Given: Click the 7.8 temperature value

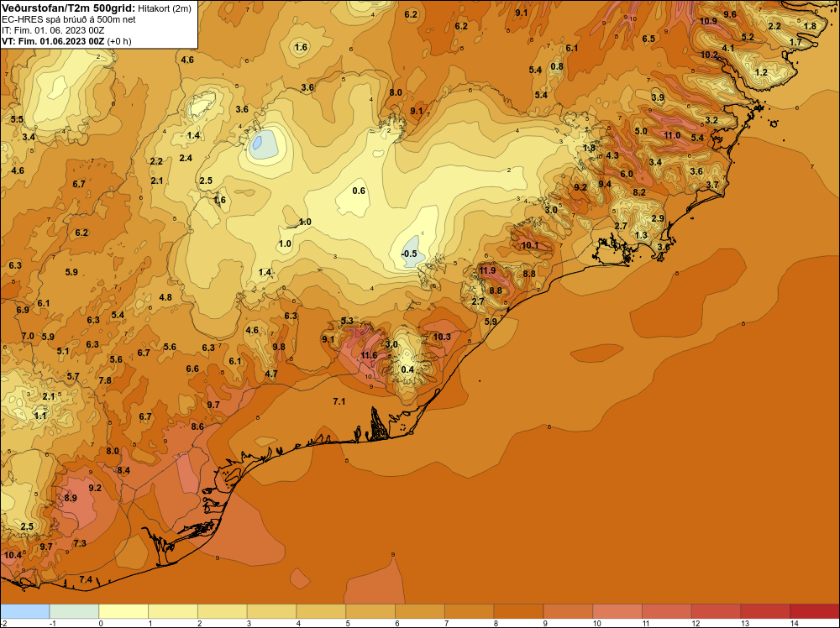Looking at the screenshot, I should tap(105, 380).
